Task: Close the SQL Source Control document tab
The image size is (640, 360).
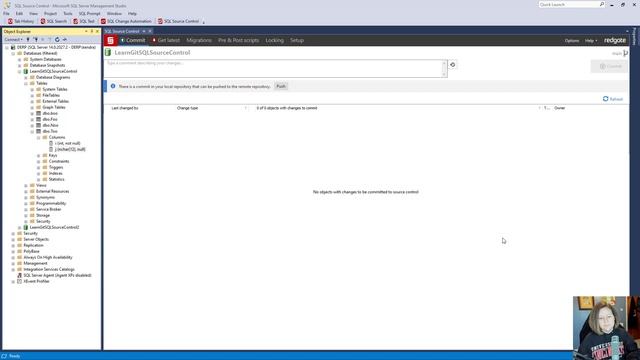Action: (150, 31)
